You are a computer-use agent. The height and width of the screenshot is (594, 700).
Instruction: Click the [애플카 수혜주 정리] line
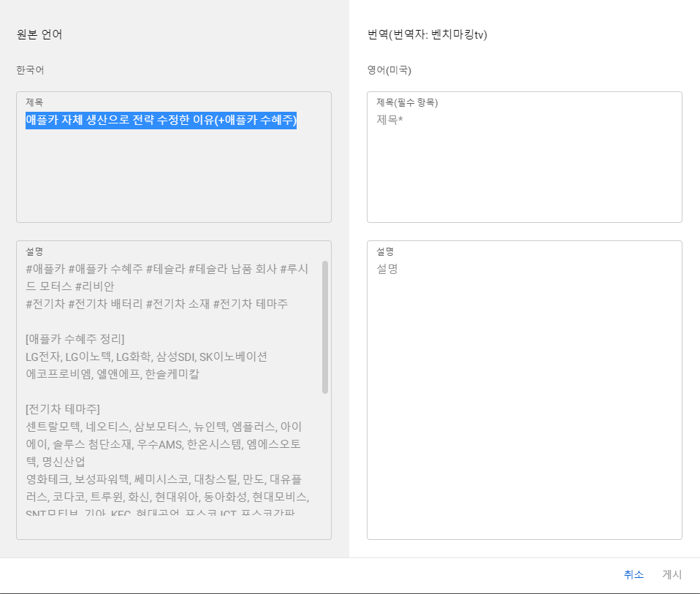75,339
